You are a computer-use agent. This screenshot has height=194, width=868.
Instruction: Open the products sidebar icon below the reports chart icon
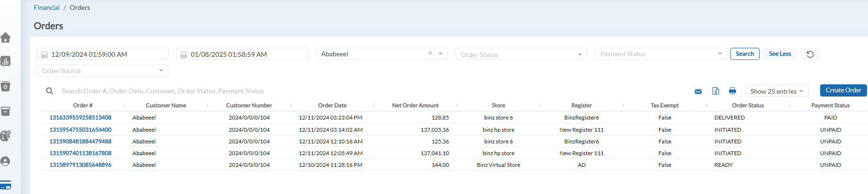coord(6,86)
